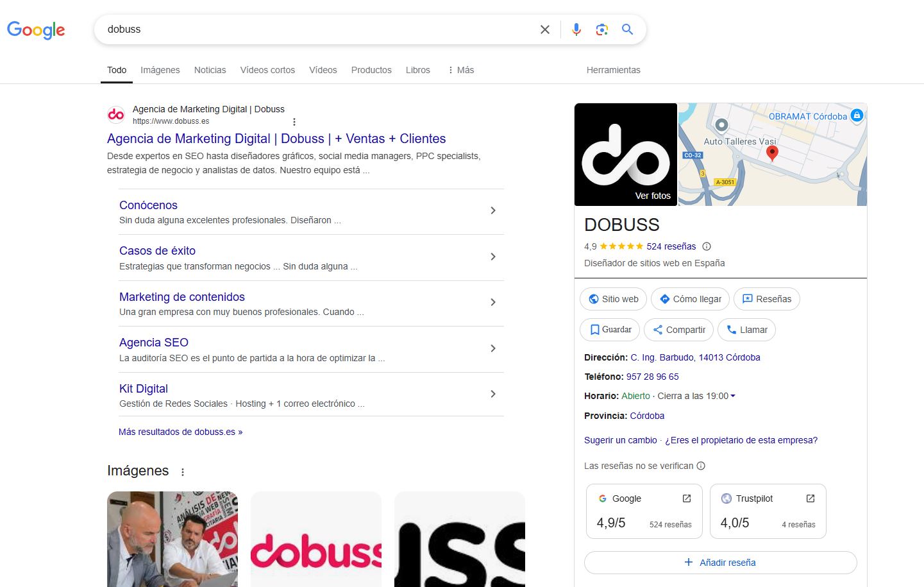Click the Auto Talleres Vasi map marker
924x587 pixels.
(x=721, y=125)
